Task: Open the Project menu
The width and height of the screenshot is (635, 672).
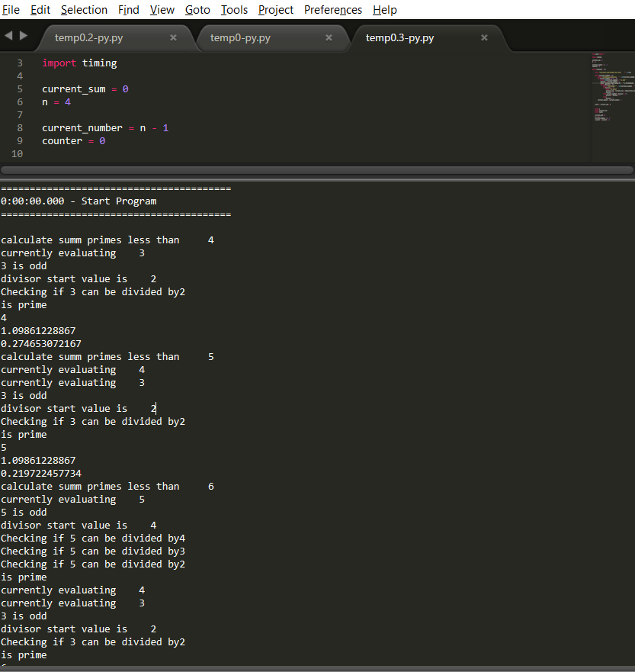Action: 276,9
